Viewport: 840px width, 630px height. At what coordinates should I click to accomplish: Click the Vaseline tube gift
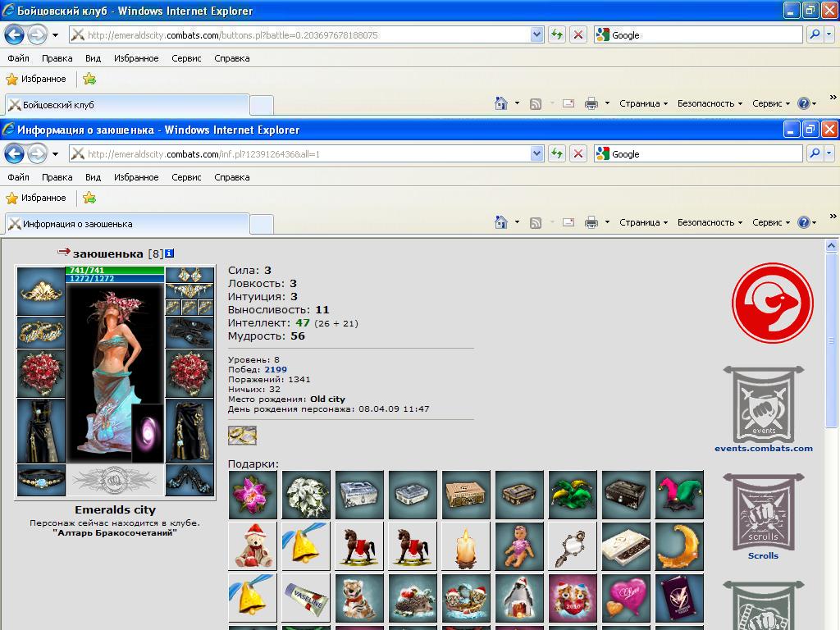[307, 598]
